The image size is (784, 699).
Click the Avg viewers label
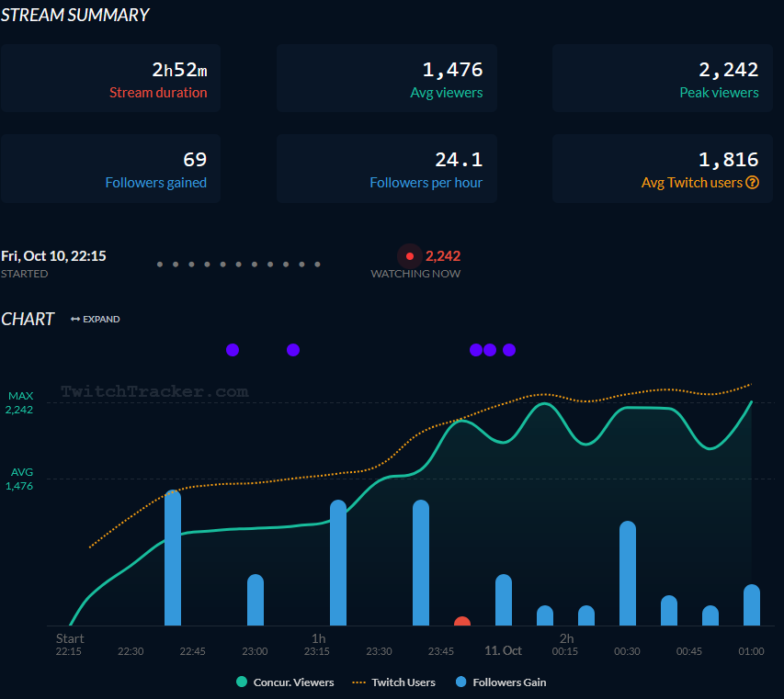click(447, 93)
